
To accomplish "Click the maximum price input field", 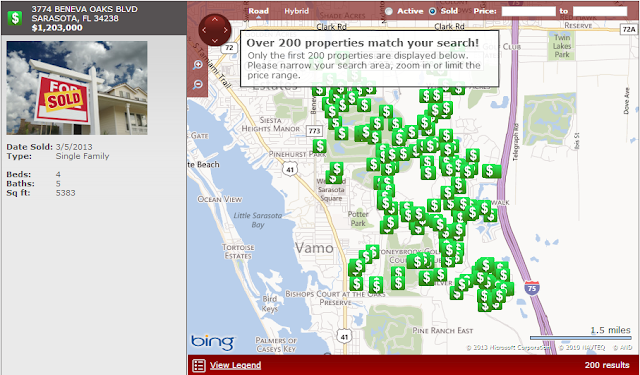I will 600,11.
